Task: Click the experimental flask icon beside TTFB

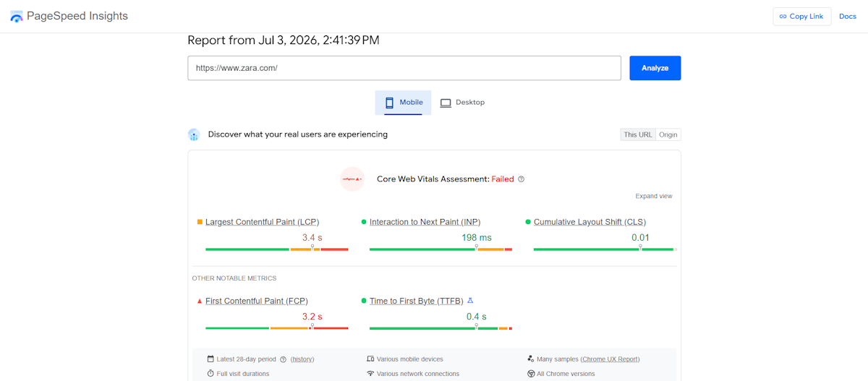Action: (x=470, y=300)
